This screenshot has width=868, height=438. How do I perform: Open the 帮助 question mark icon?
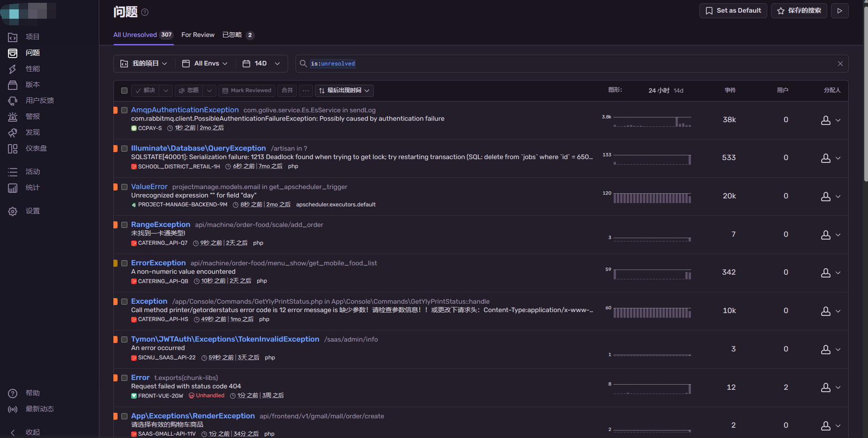13,393
